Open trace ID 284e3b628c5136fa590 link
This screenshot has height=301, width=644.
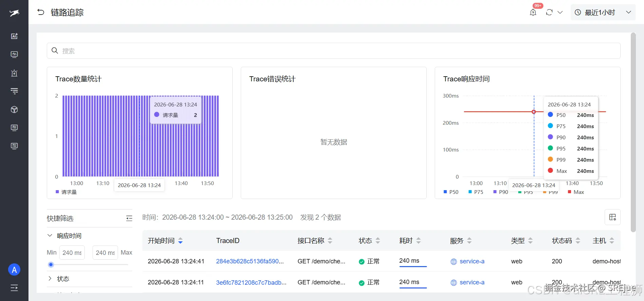pyautogui.click(x=250, y=261)
